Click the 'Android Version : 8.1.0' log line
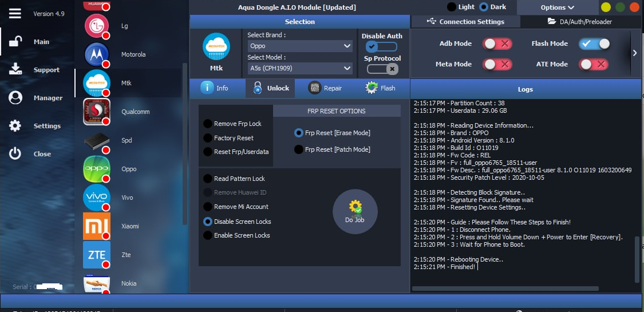The height and width of the screenshot is (312, 644). [464, 140]
